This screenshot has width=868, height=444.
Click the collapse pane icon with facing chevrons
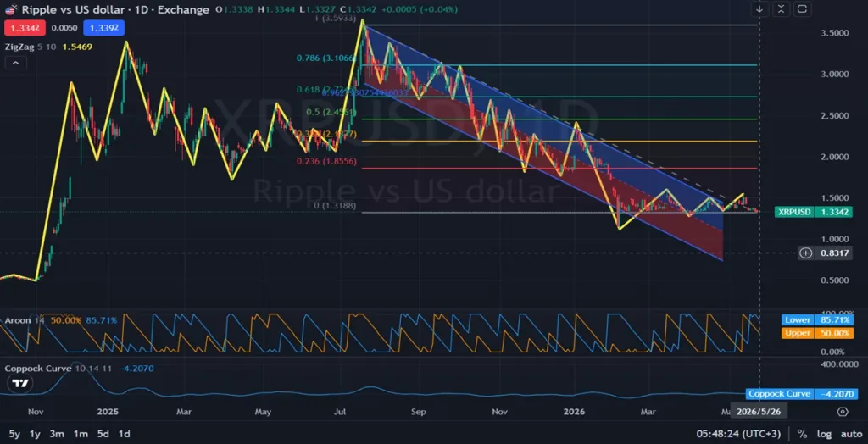[781, 8]
